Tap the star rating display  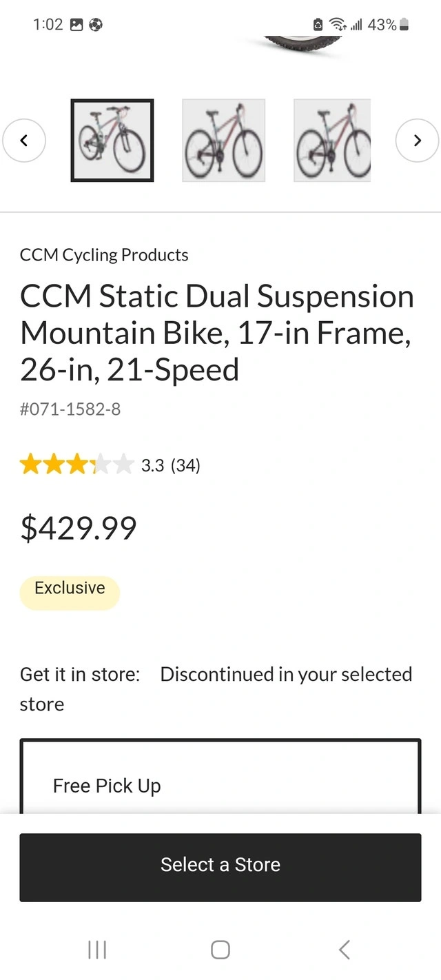pyautogui.click(x=76, y=465)
